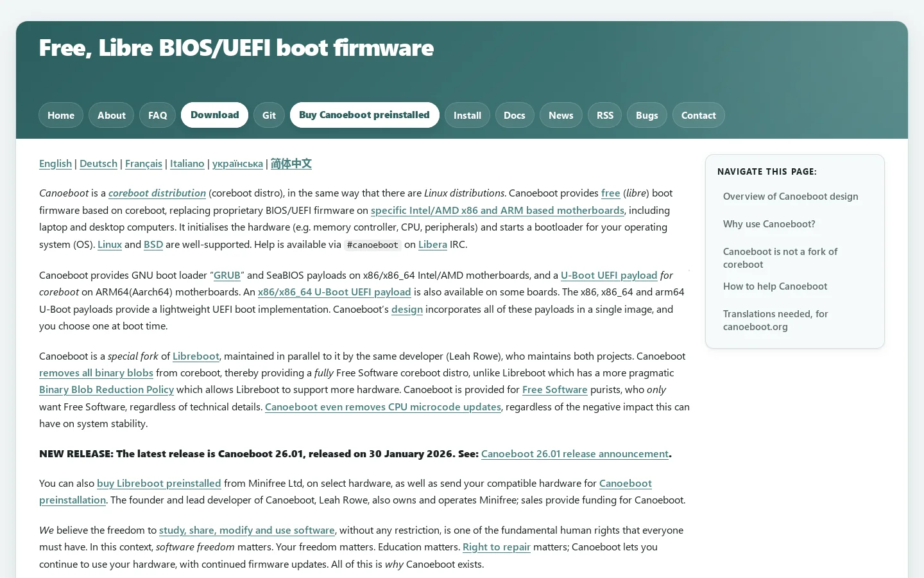Open Canoeboot 26.01 release announcement link
The image size is (924, 578).
point(575,454)
